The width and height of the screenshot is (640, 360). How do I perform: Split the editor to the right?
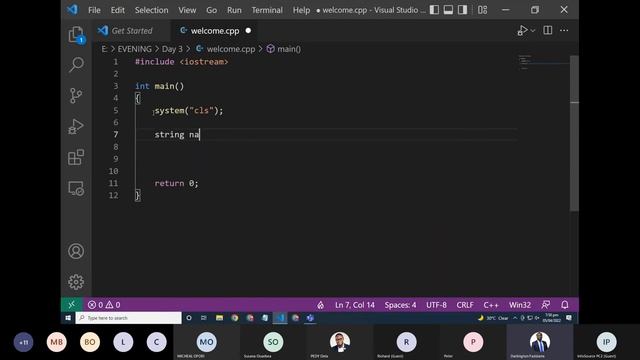[548, 30]
